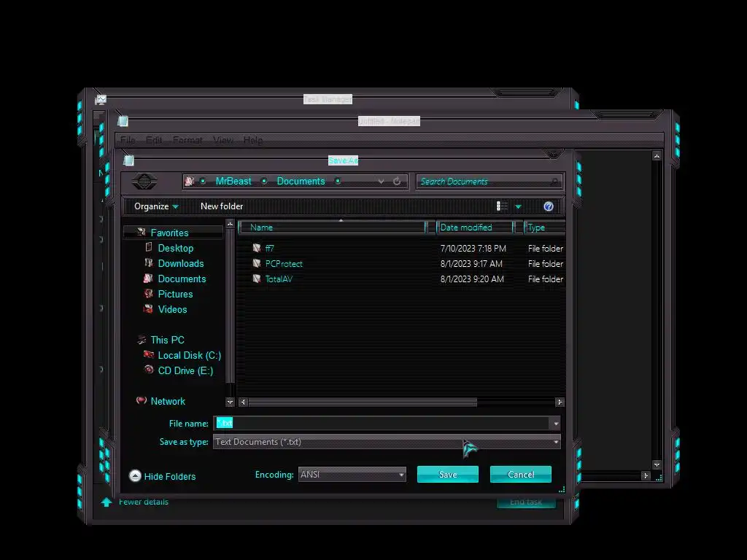
Task: Click the Downloads icon in sidebar
Action: 149,262
